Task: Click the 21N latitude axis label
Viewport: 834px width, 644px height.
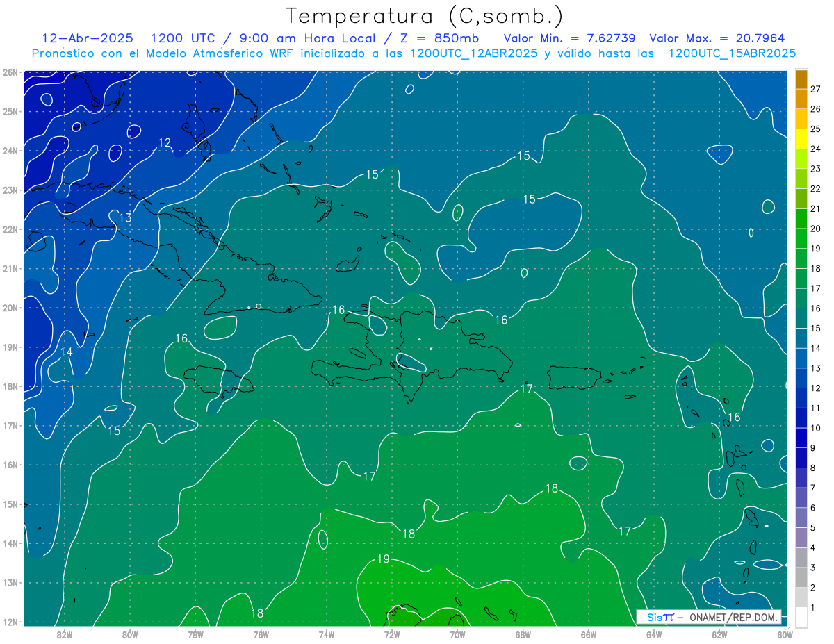Action: (10, 268)
